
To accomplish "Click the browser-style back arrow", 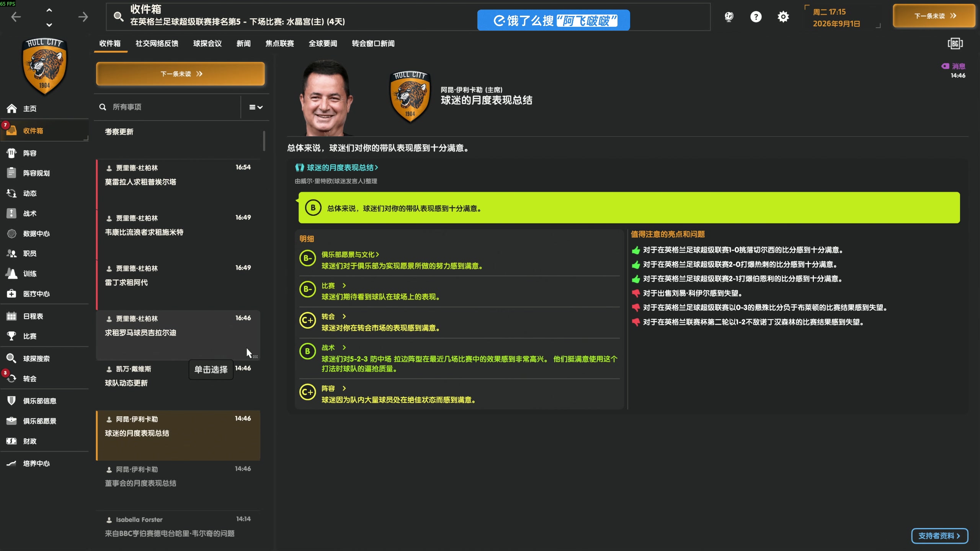I will coord(16,17).
